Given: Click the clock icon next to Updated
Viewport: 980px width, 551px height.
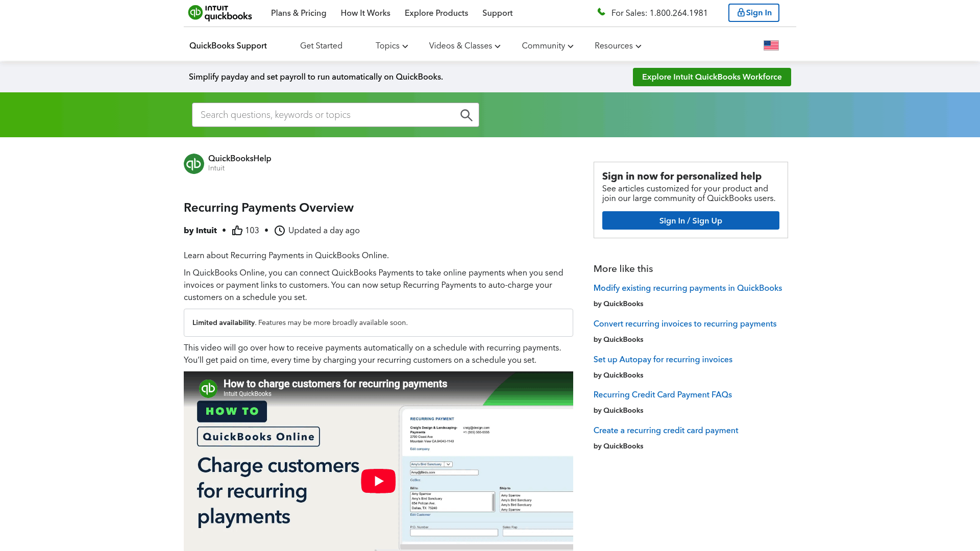Looking at the screenshot, I should pos(280,231).
